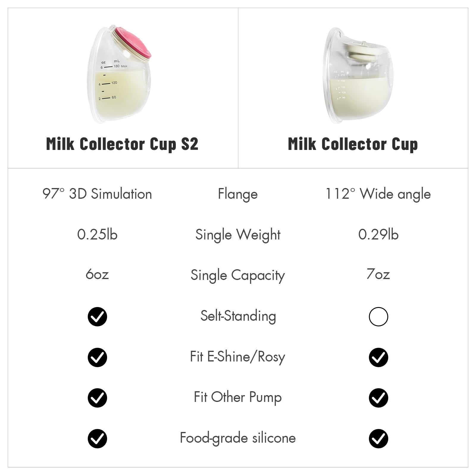
Task: Click the 0.25lb weight value
Action: 97,235
